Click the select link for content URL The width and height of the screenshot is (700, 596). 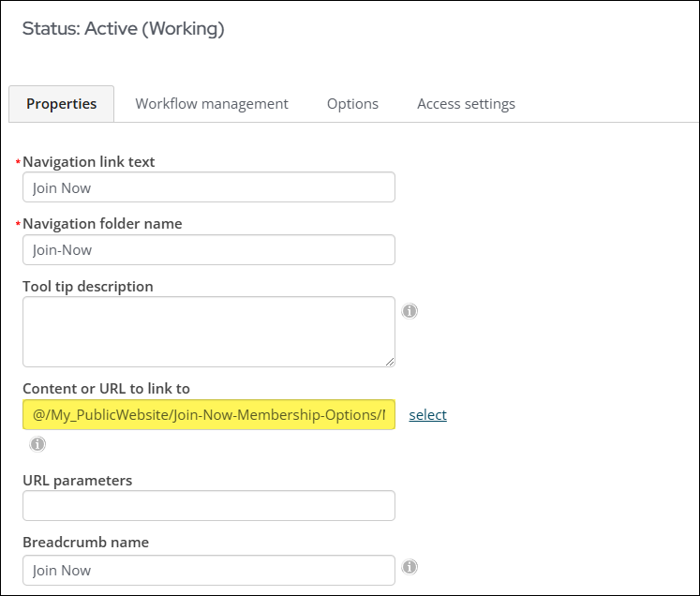tap(427, 414)
